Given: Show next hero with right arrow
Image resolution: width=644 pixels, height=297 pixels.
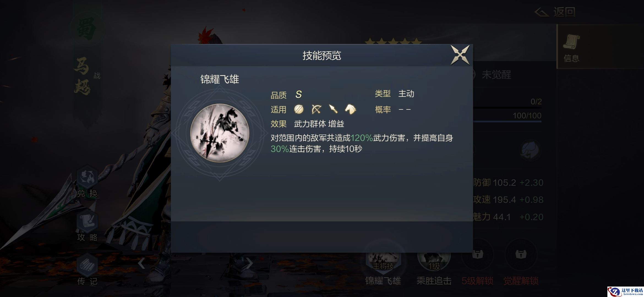Looking at the screenshot, I should coord(250,263).
